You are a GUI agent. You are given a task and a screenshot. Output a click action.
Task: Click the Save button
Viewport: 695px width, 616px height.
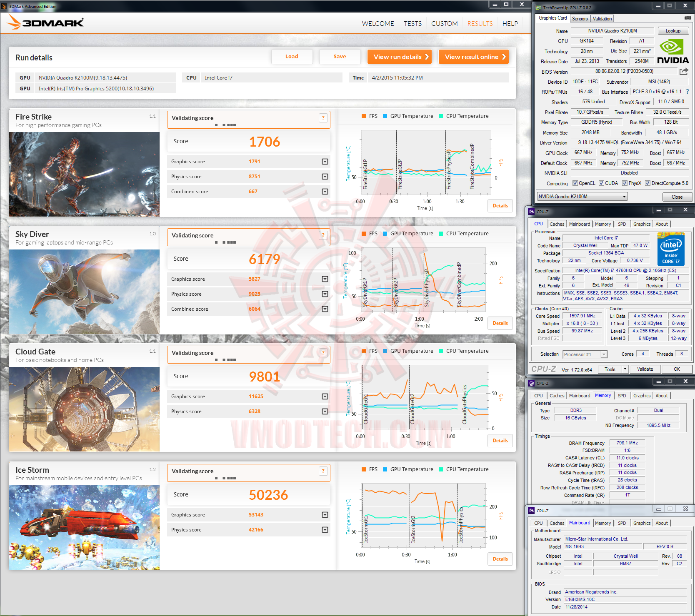coord(340,57)
